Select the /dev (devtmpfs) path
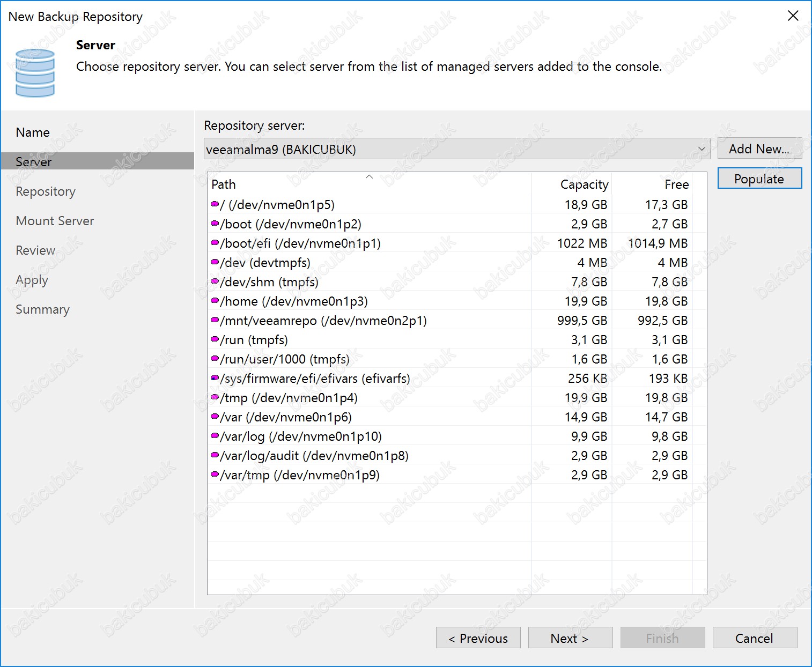The image size is (812, 667). coord(265,263)
